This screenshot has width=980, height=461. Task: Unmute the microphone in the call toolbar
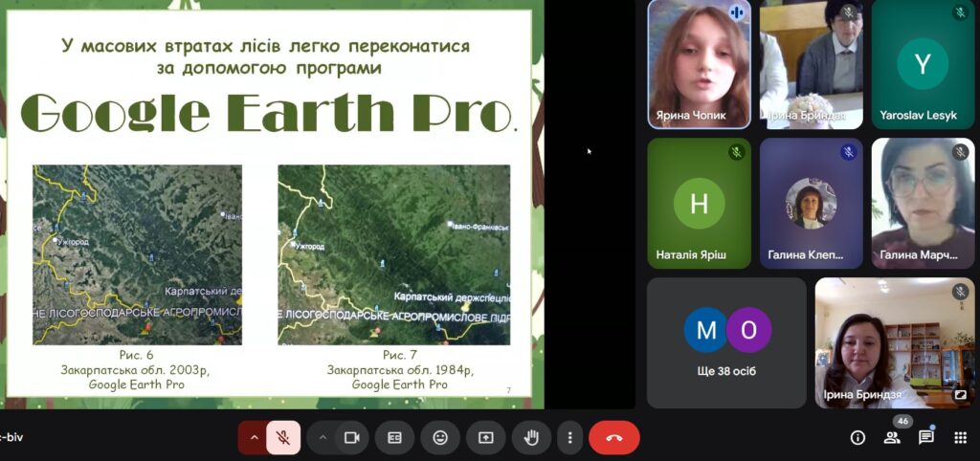(x=283, y=437)
